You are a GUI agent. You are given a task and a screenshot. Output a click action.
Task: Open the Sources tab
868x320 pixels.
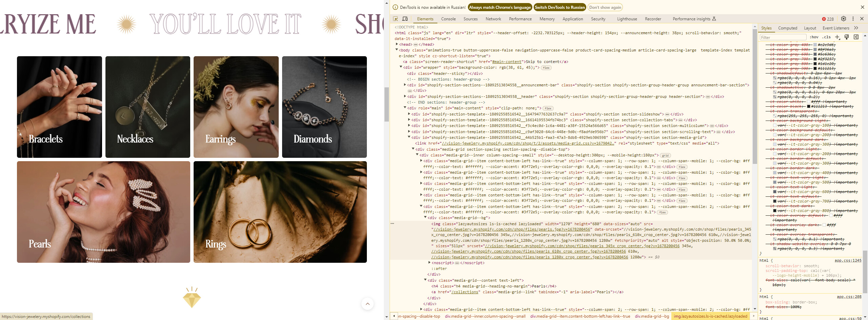[470, 19]
